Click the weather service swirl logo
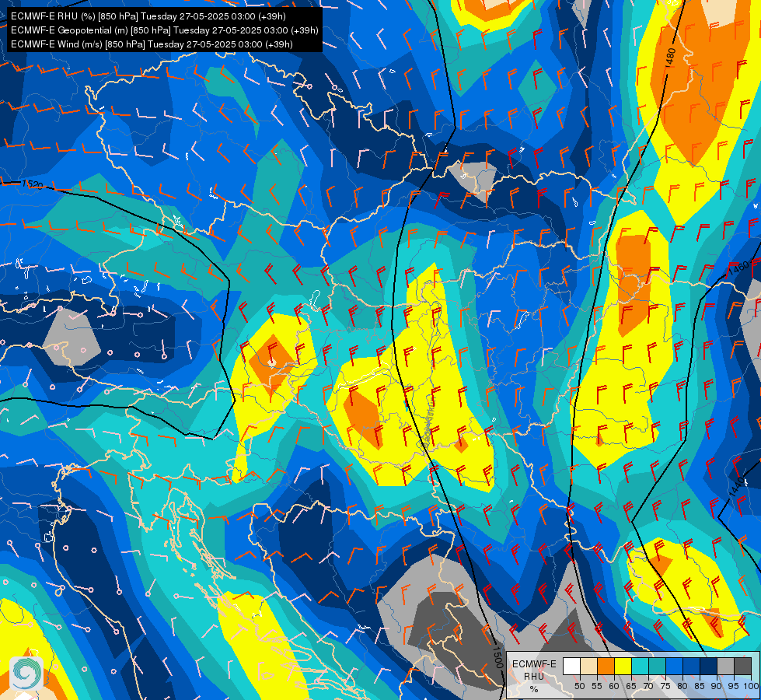 pos(26,674)
